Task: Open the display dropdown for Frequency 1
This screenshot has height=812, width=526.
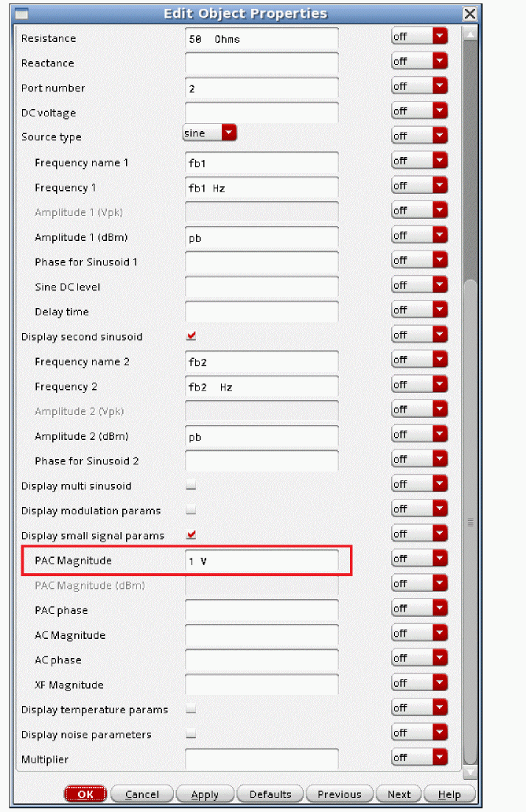Action: (x=440, y=186)
